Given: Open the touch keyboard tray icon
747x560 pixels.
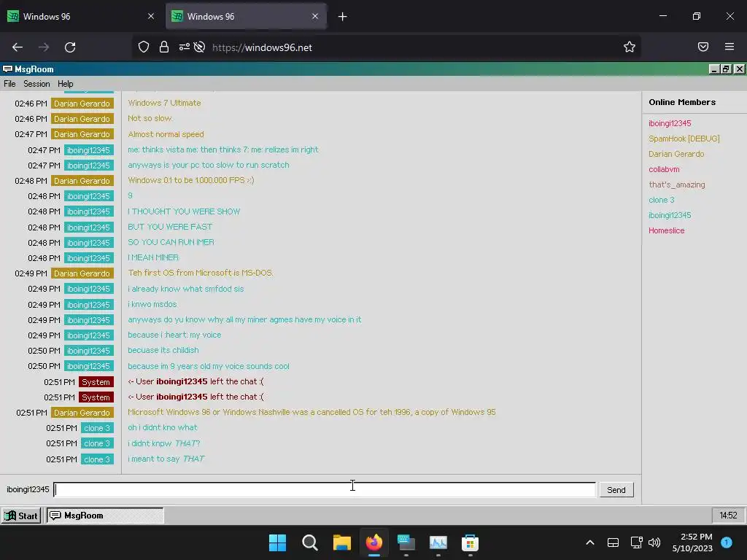Looking at the screenshot, I should tap(613, 542).
